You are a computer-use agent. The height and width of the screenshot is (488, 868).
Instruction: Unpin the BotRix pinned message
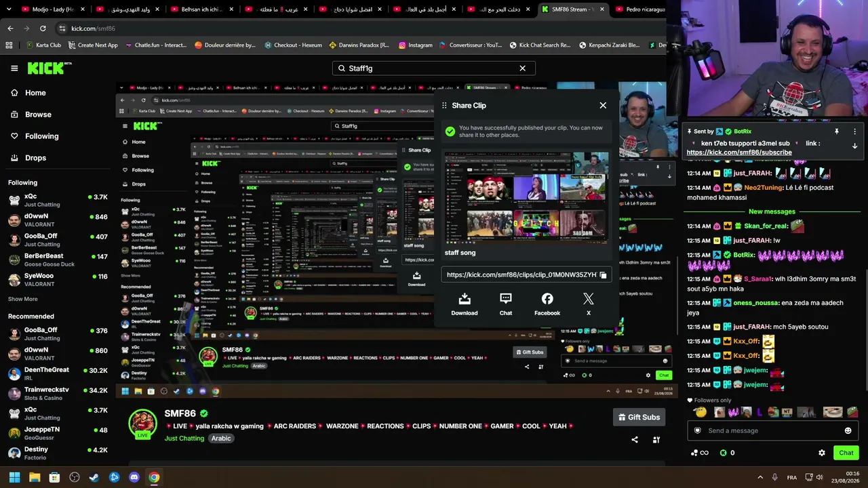[837, 131]
